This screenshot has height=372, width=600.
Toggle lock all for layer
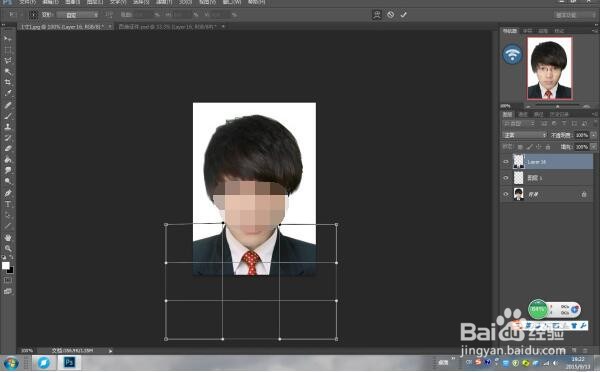point(548,147)
